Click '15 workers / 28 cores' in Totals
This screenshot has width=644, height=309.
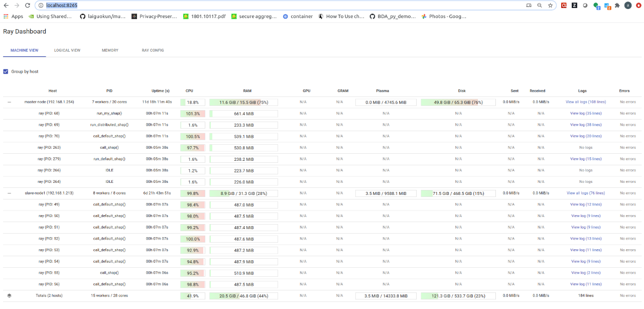(109, 295)
